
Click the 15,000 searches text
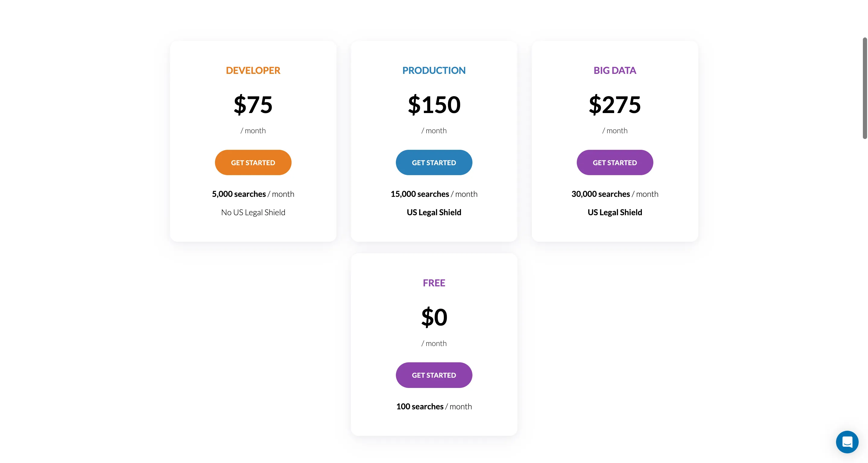click(x=420, y=194)
